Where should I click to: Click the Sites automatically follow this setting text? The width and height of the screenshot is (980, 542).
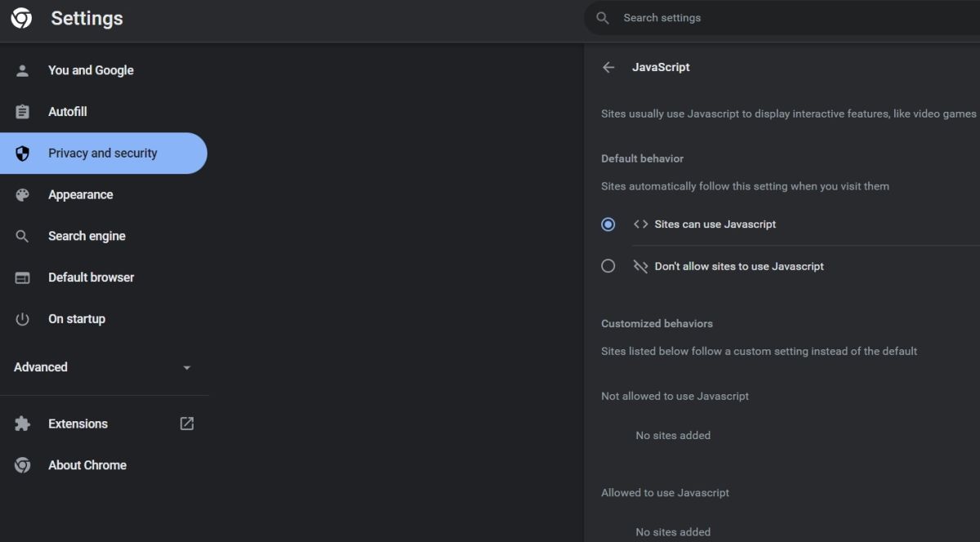coord(746,186)
